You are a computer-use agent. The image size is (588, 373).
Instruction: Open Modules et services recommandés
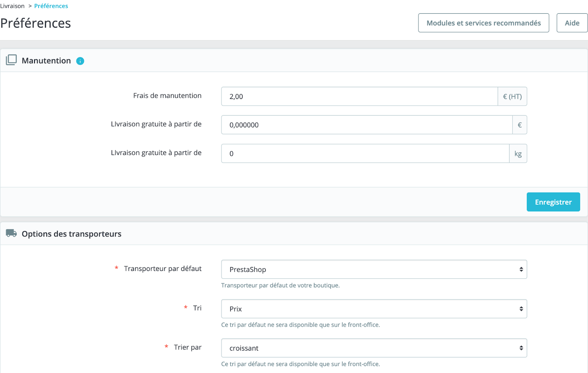click(x=484, y=23)
